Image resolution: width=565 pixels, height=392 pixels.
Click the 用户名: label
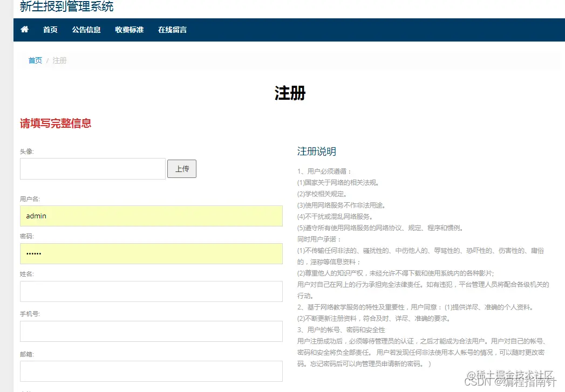click(30, 199)
